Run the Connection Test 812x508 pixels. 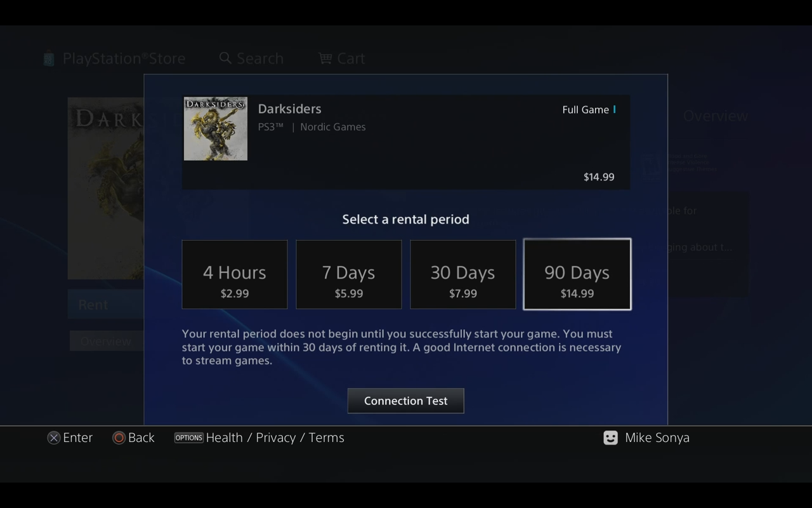tap(406, 401)
